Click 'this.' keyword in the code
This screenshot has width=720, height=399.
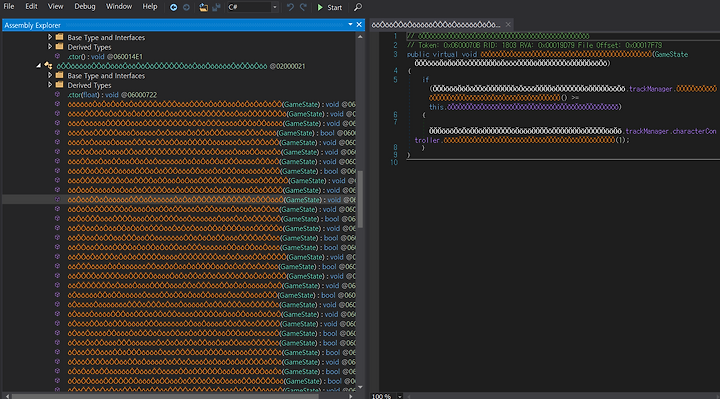(x=438, y=107)
